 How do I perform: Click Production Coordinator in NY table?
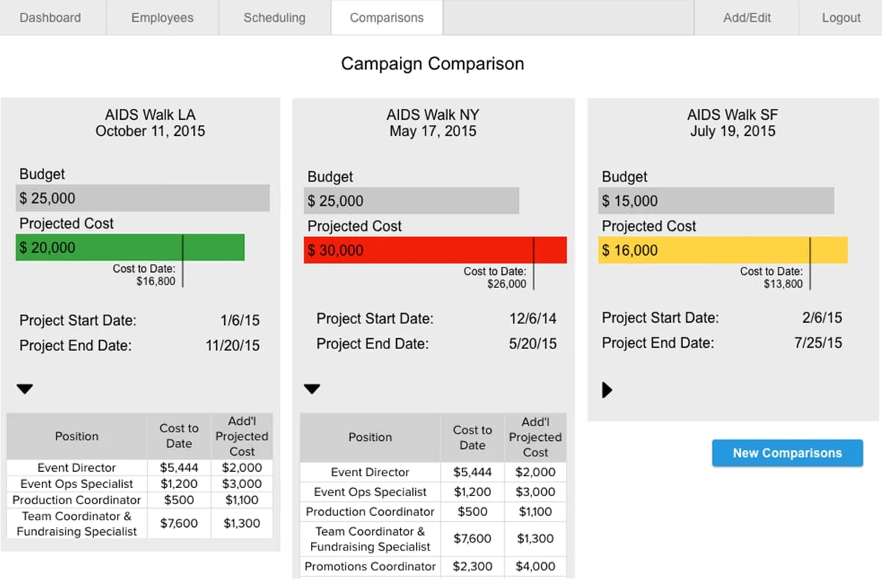370,512
